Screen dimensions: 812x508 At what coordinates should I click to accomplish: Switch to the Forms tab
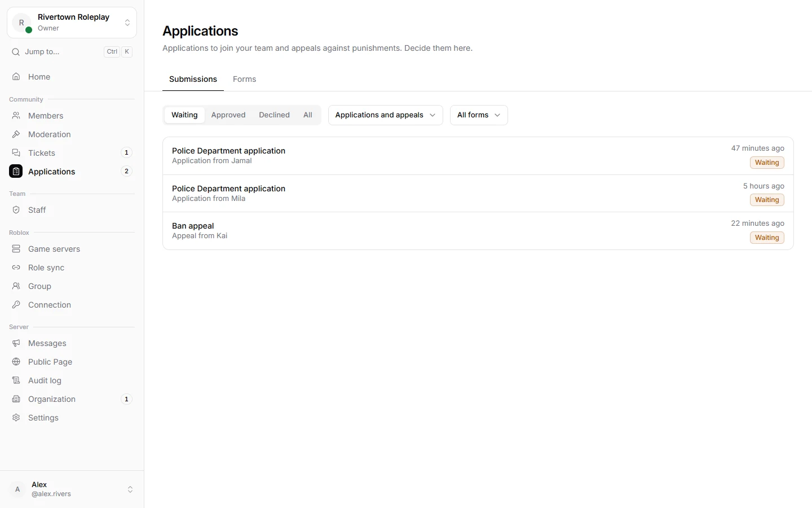click(244, 79)
